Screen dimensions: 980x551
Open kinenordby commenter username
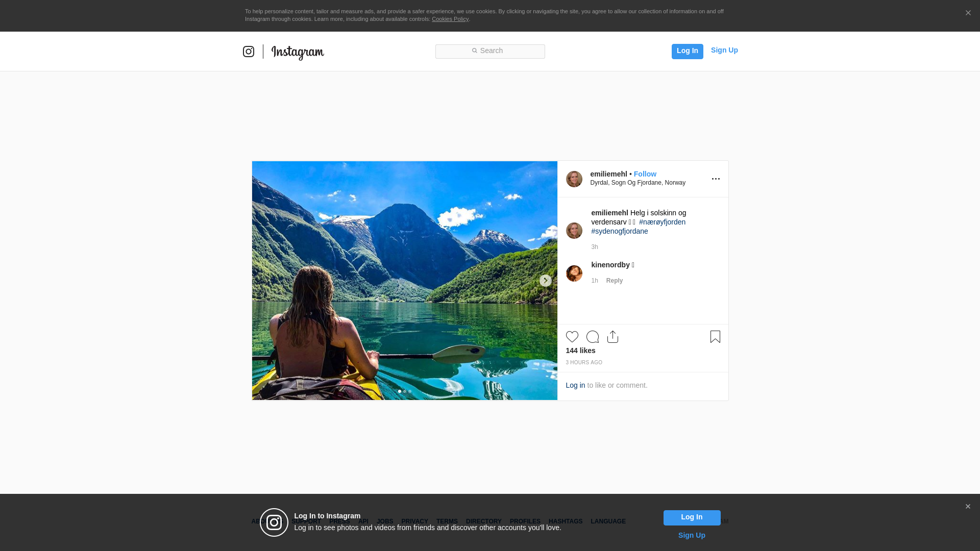[610, 265]
